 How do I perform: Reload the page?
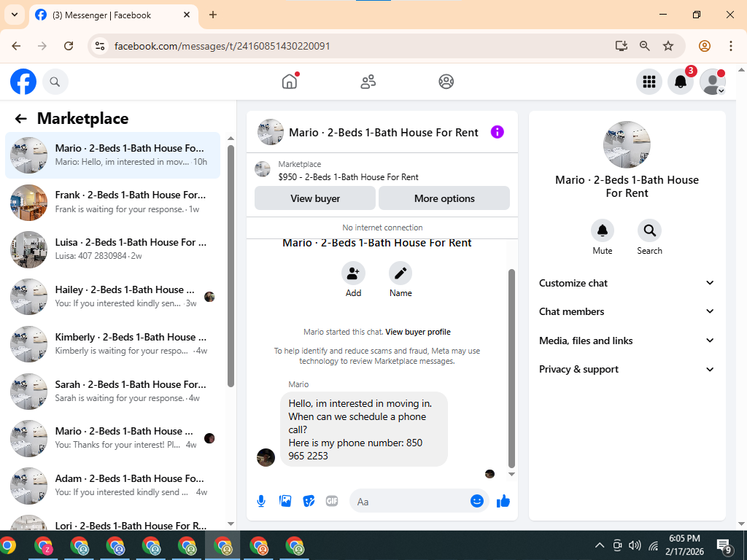(69, 46)
